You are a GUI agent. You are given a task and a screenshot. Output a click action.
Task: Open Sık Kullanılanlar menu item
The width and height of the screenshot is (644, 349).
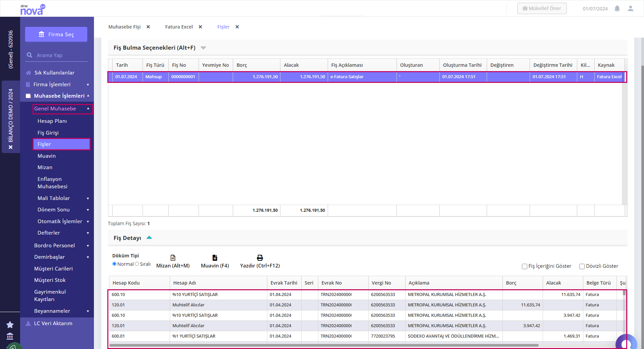54,73
